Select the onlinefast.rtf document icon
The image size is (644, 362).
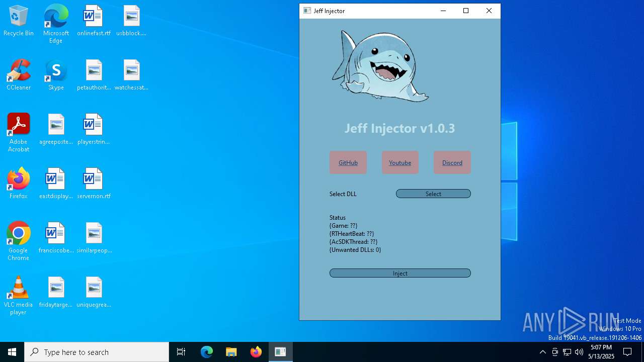(94, 21)
